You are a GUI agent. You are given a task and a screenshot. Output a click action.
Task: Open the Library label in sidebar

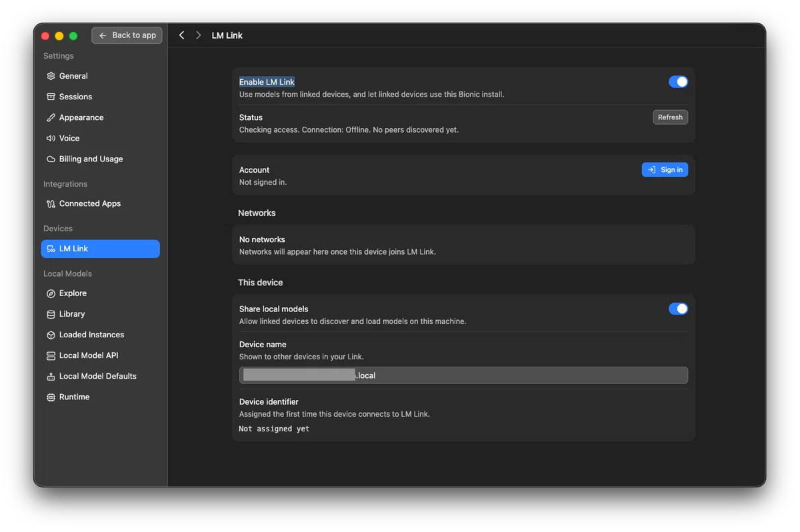(x=72, y=314)
